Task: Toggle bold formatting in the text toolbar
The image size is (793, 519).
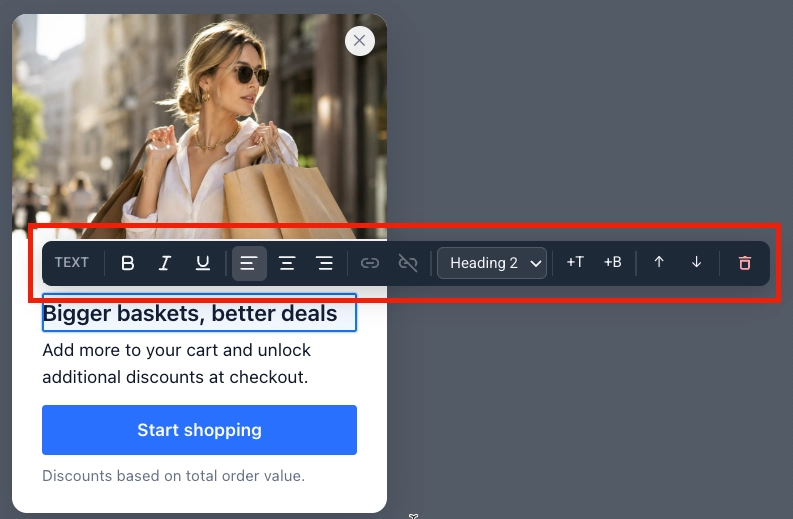Action: [127, 263]
